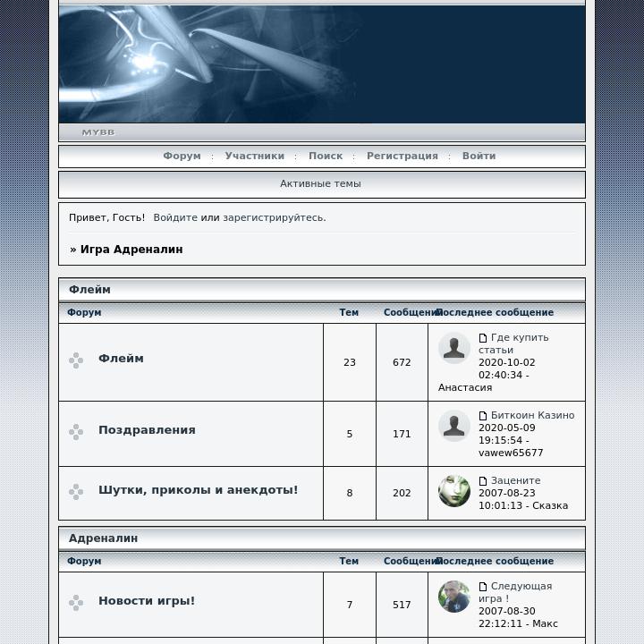Click the forum status icon beside Флейм
The image size is (644, 644).
(76, 360)
